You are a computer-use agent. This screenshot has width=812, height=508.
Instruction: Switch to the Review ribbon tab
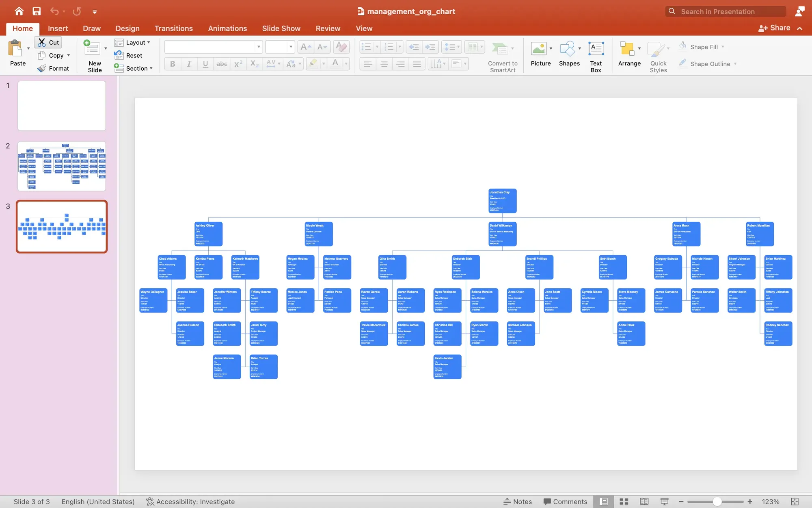click(328, 28)
